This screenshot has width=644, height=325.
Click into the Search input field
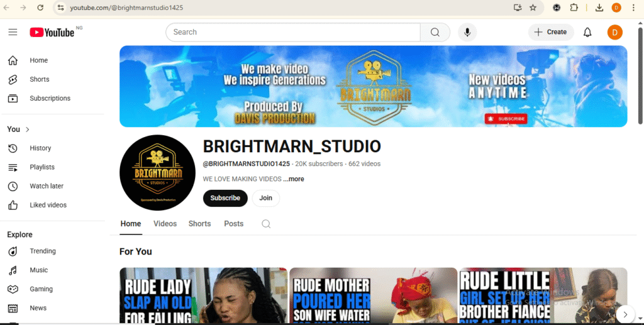coord(292,32)
